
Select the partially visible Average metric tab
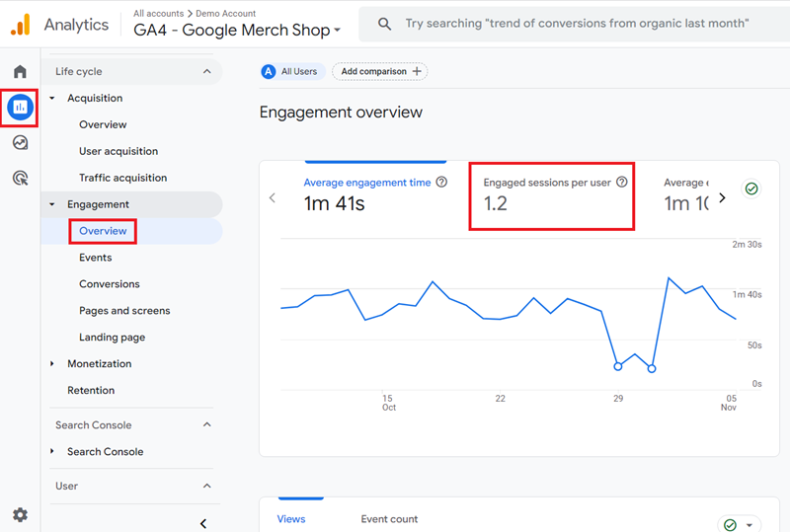coord(686,194)
